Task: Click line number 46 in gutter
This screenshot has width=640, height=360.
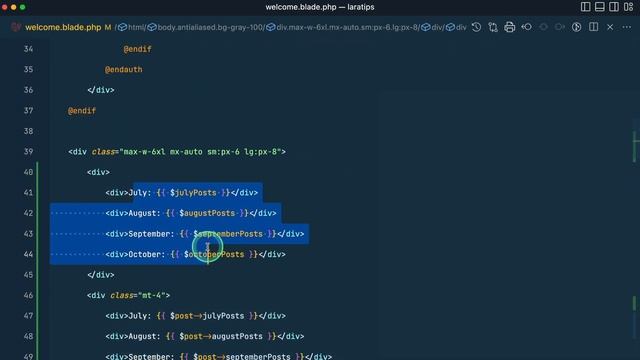Action: (28, 295)
